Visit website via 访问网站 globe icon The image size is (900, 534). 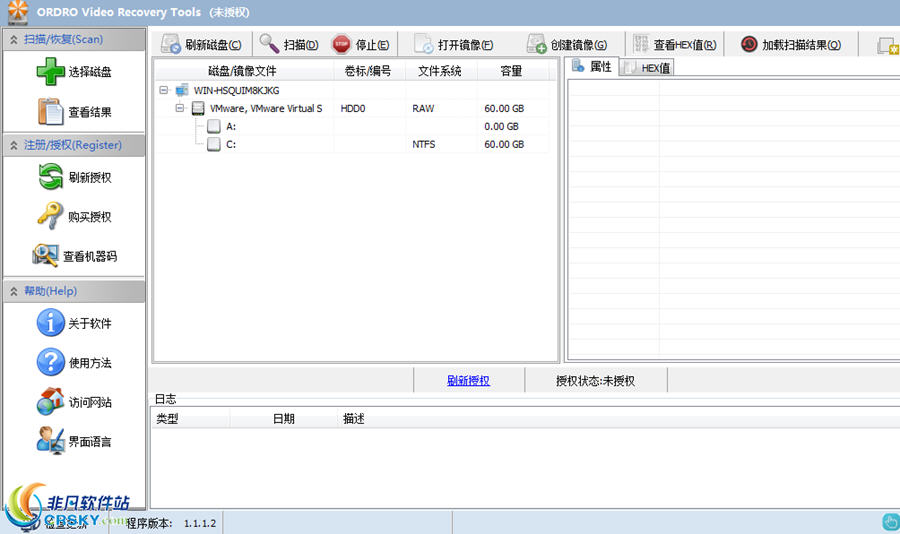[x=51, y=401]
